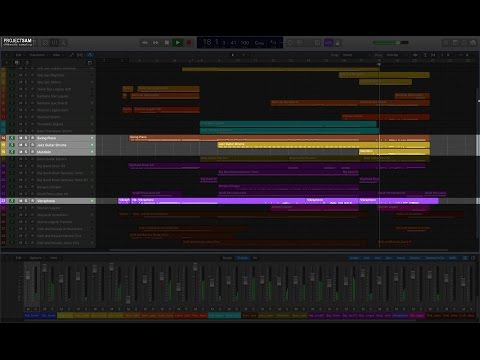Expand the Mandolin track header arrow
The height and width of the screenshot is (360, 480).
click(92, 152)
